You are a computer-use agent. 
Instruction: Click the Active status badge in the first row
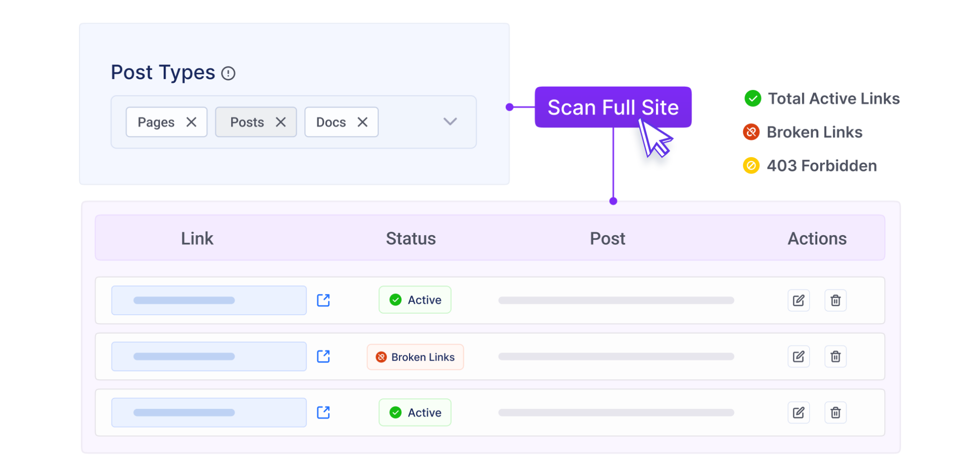(414, 300)
